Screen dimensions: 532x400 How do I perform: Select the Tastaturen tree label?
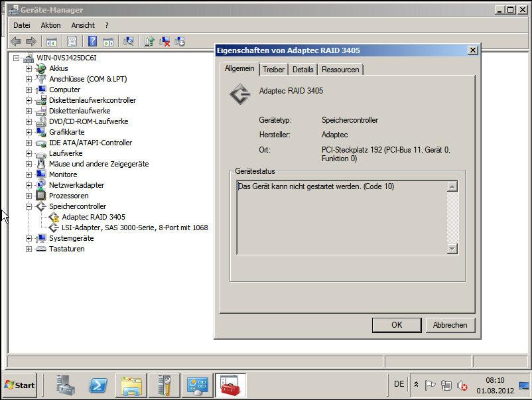(x=66, y=249)
